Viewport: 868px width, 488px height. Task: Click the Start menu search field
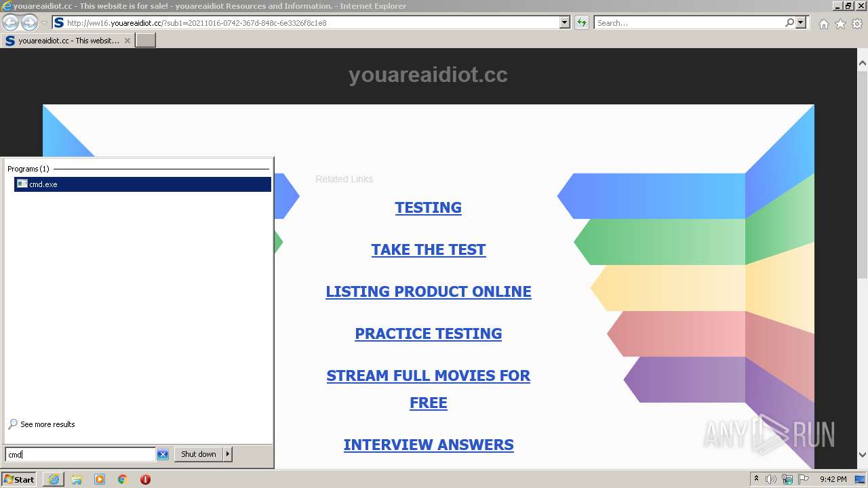coord(80,455)
